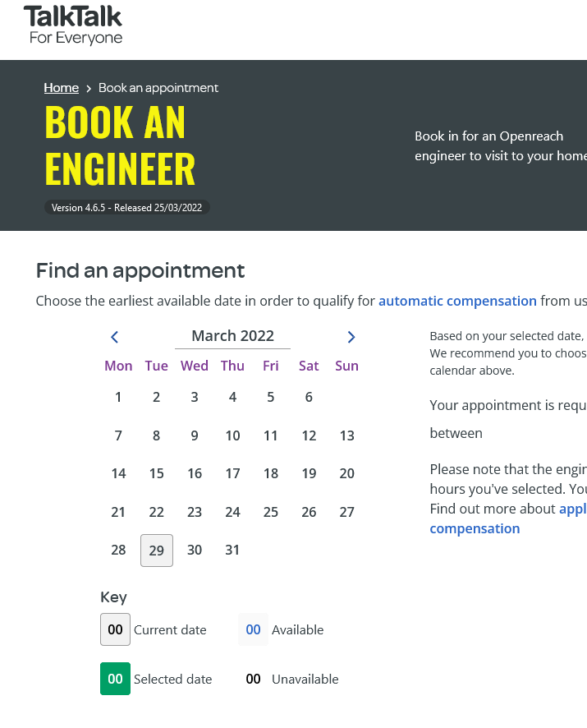Image resolution: width=587 pixels, height=728 pixels.
Task: Open the compensation link in side text
Action: 475,528
